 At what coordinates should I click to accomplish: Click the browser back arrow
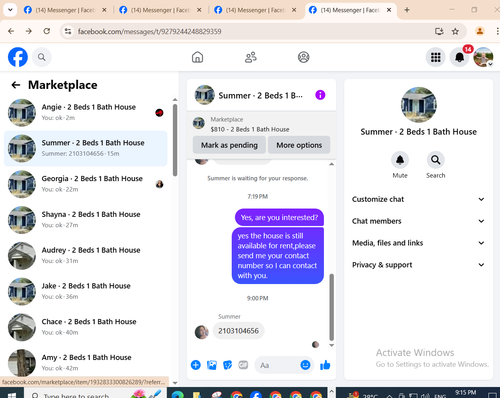pyautogui.click(x=11, y=31)
